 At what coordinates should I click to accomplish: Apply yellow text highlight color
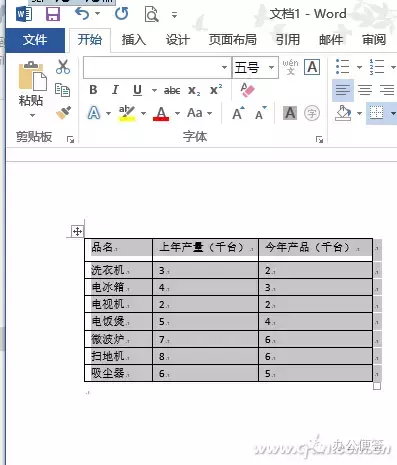coord(127,113)
